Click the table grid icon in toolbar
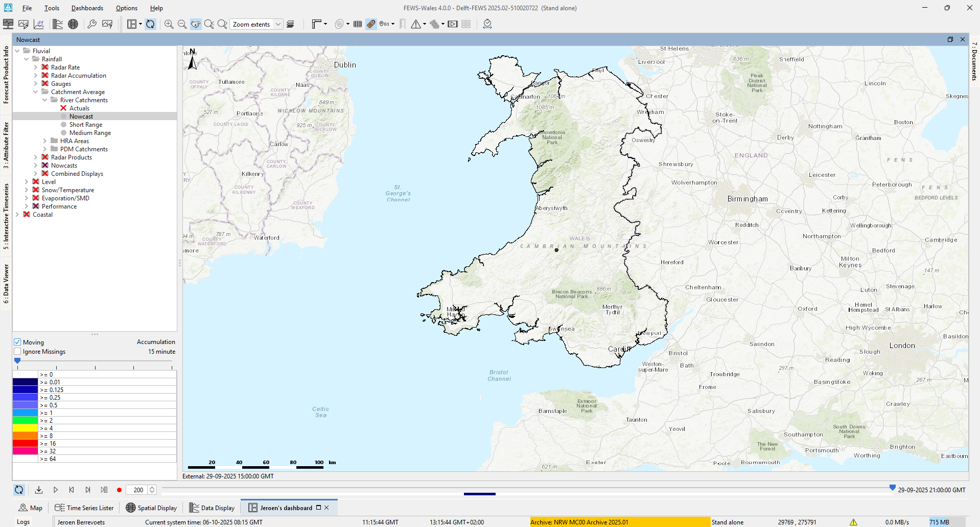This screenshot has height=527, width=980. tap(358, 24)
